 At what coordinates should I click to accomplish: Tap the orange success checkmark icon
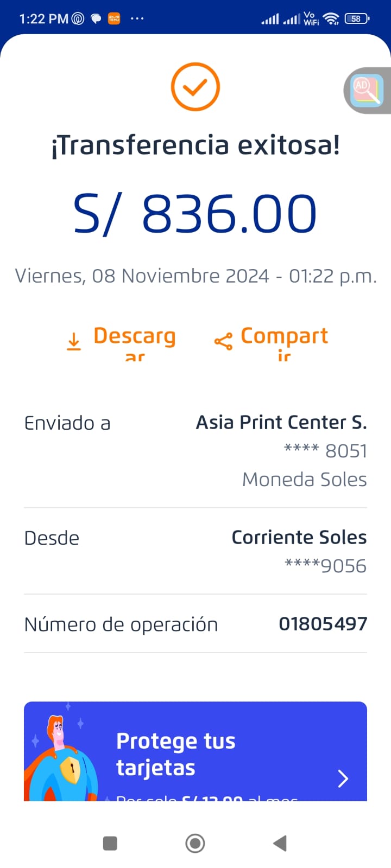(195, 87)
